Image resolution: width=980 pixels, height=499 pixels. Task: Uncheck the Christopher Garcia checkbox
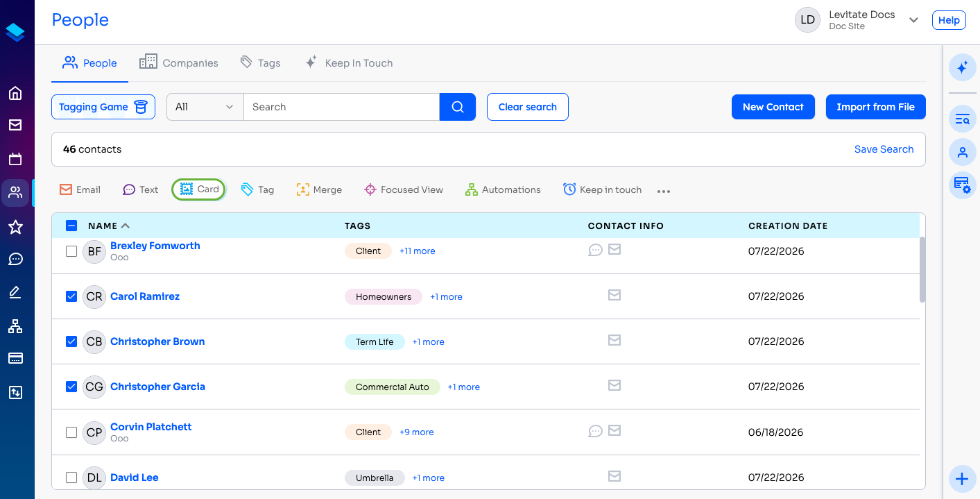pos(71,387)
